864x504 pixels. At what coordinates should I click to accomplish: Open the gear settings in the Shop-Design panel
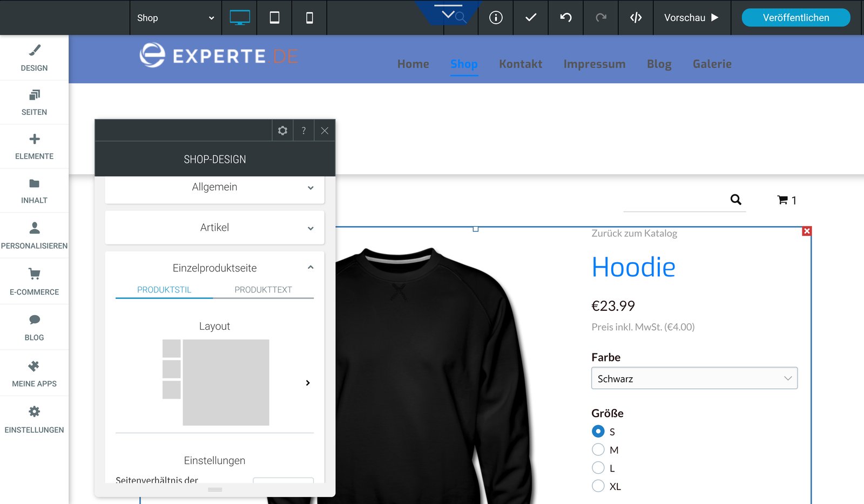tap(282, 130)
